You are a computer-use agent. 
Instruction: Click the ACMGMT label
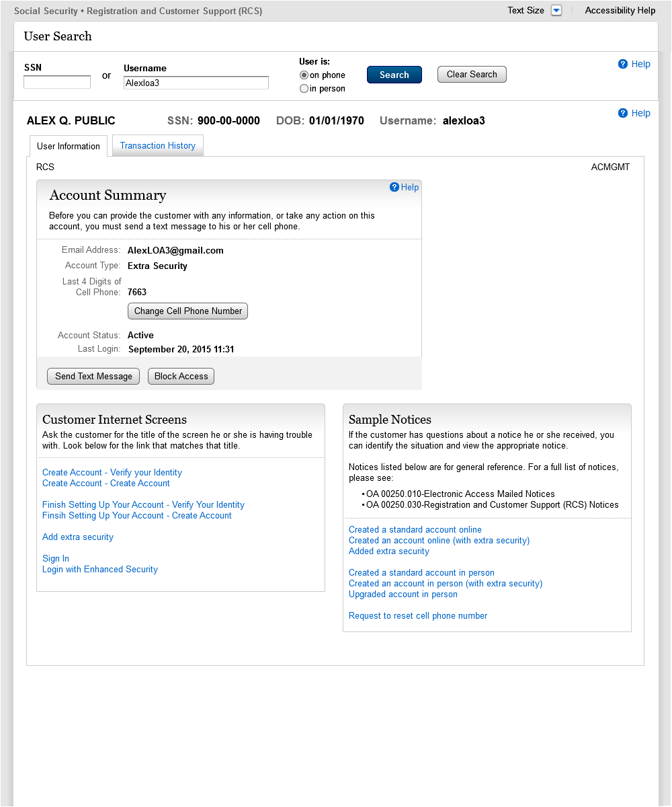coord(611,167)
